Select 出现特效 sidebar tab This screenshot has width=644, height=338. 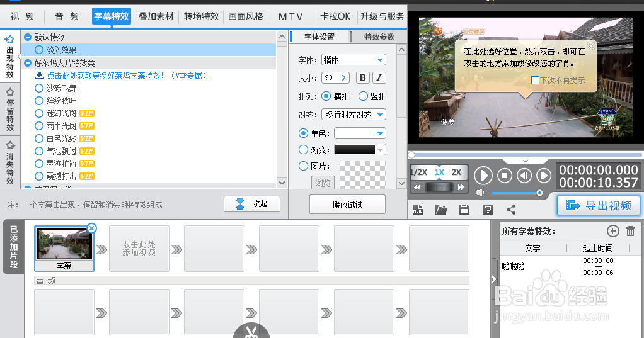coord(10,57)
